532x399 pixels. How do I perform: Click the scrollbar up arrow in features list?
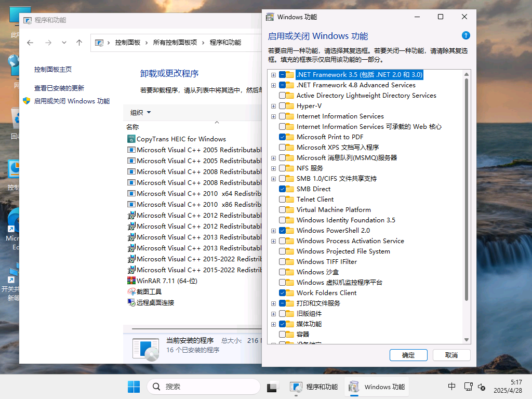(467, 74)
